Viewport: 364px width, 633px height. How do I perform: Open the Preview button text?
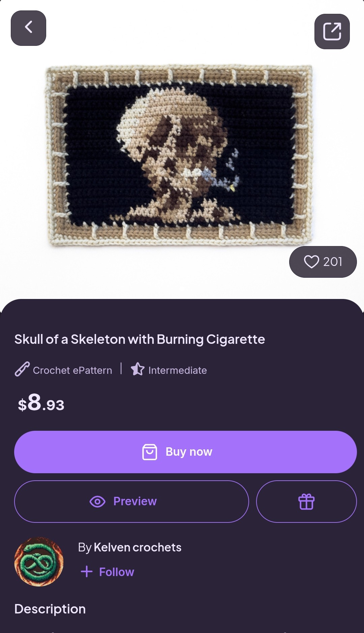tap(135, 501)
